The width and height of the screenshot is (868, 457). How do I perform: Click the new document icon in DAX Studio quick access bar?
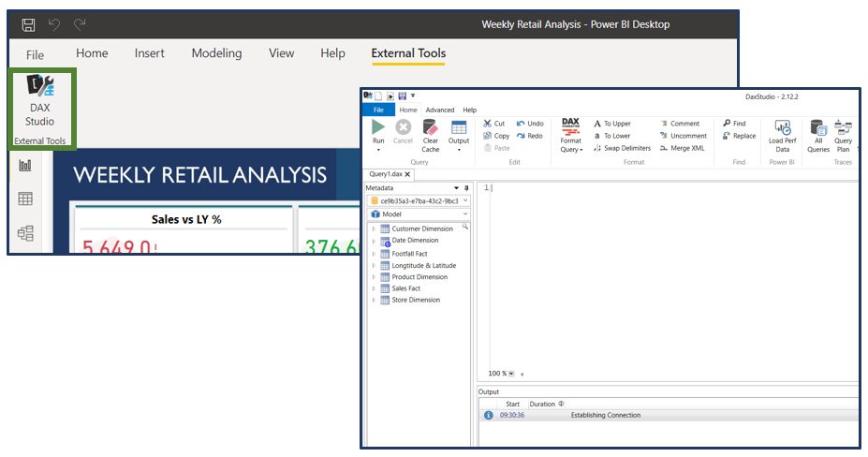(x=378, y=96)
